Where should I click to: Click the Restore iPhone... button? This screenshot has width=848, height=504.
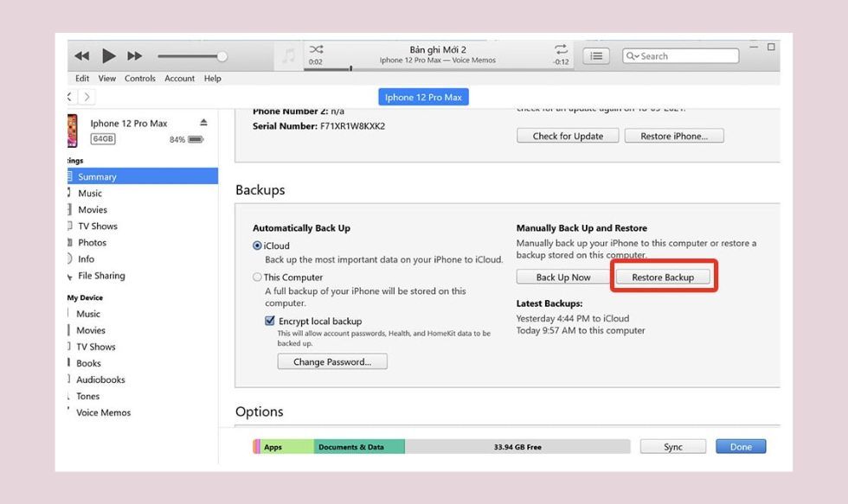point(674,136)
